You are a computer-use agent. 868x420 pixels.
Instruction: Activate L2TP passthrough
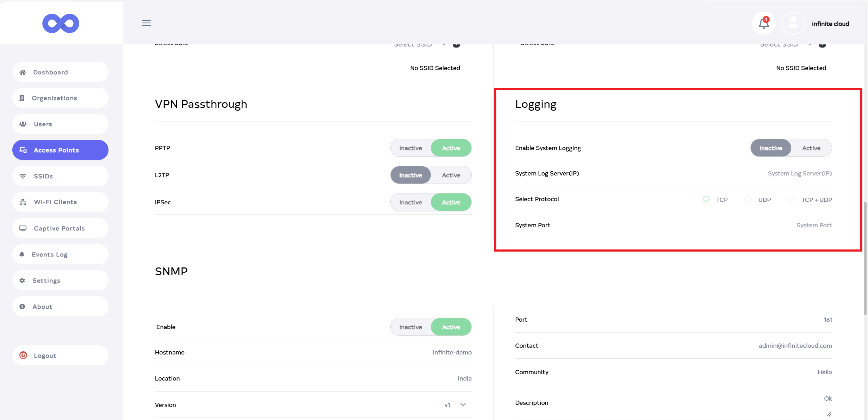point(451,175)
